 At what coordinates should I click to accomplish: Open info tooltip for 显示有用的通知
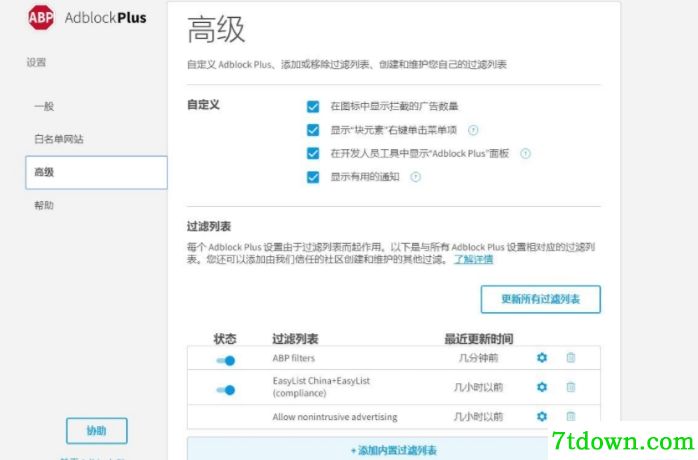click(x=415, y=177)
